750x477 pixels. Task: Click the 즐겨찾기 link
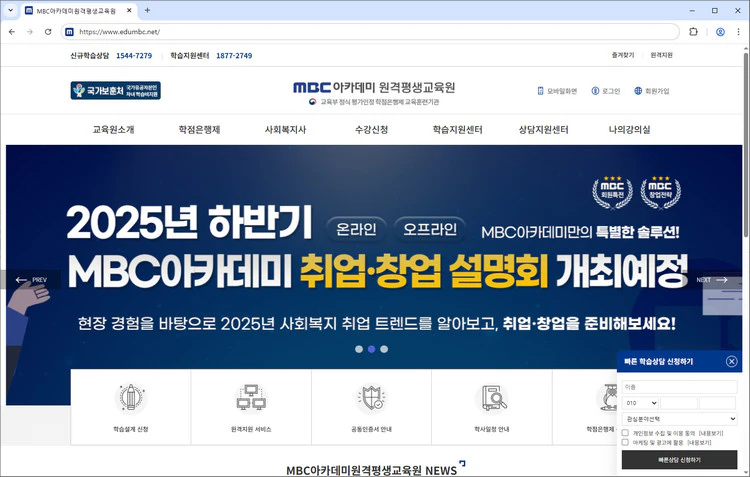click(623, 55)
